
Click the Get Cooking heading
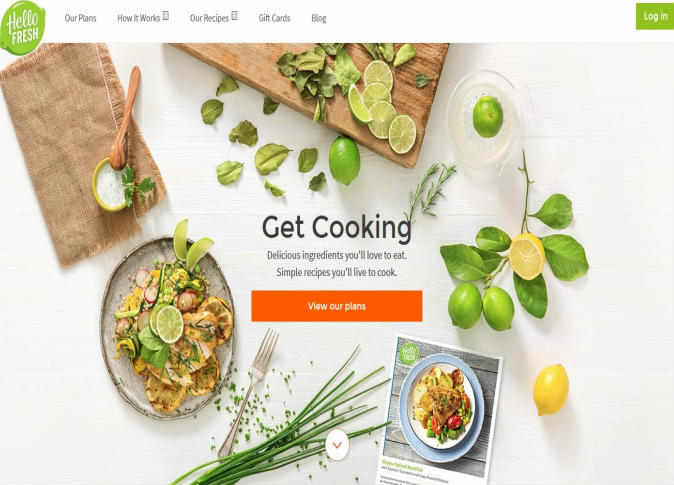[x=337, y=227]
